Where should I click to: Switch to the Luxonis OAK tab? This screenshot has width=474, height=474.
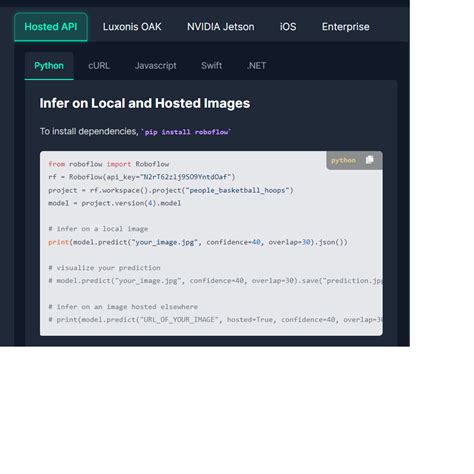132,27
